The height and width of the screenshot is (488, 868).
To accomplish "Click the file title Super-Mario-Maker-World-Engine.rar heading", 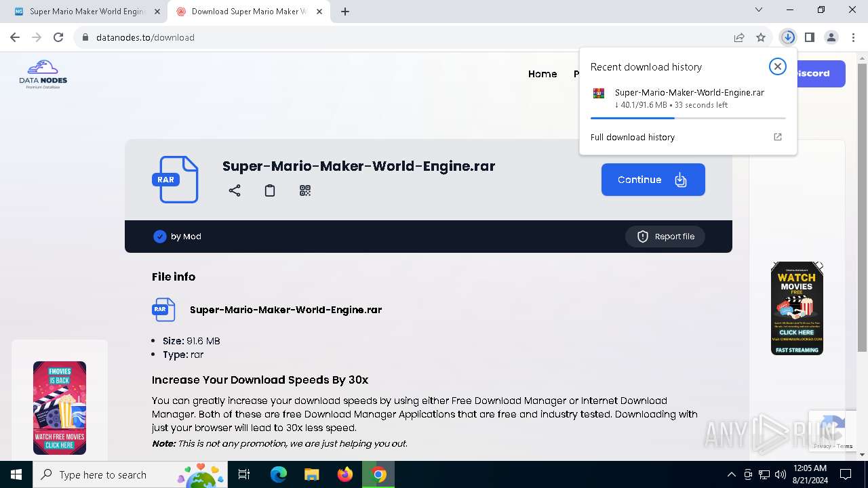I will [x=359, y=166].
